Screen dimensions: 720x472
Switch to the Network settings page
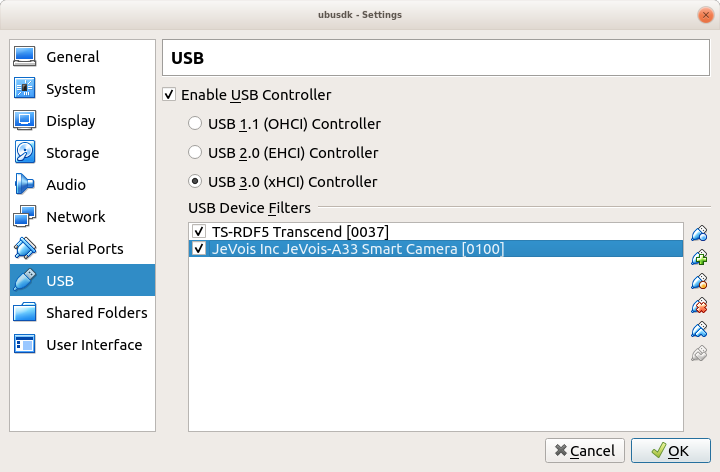coord(83,216)
